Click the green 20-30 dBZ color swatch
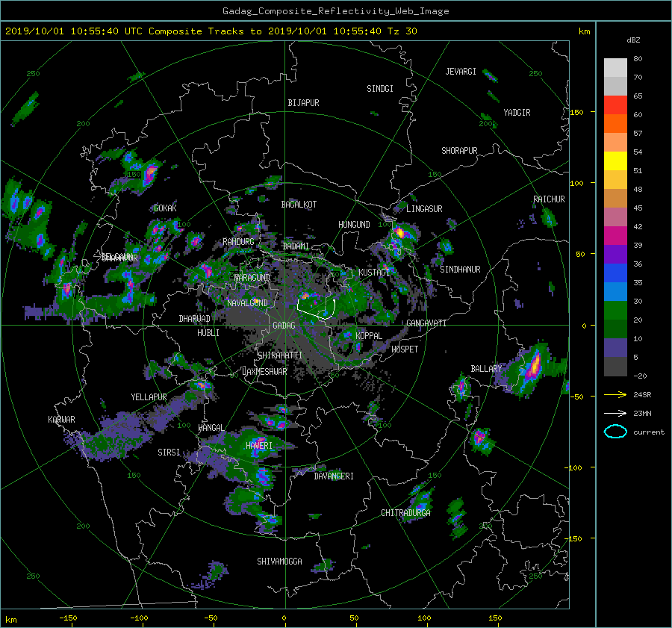The height and width of the screenshot is (628, 672). 615,311
